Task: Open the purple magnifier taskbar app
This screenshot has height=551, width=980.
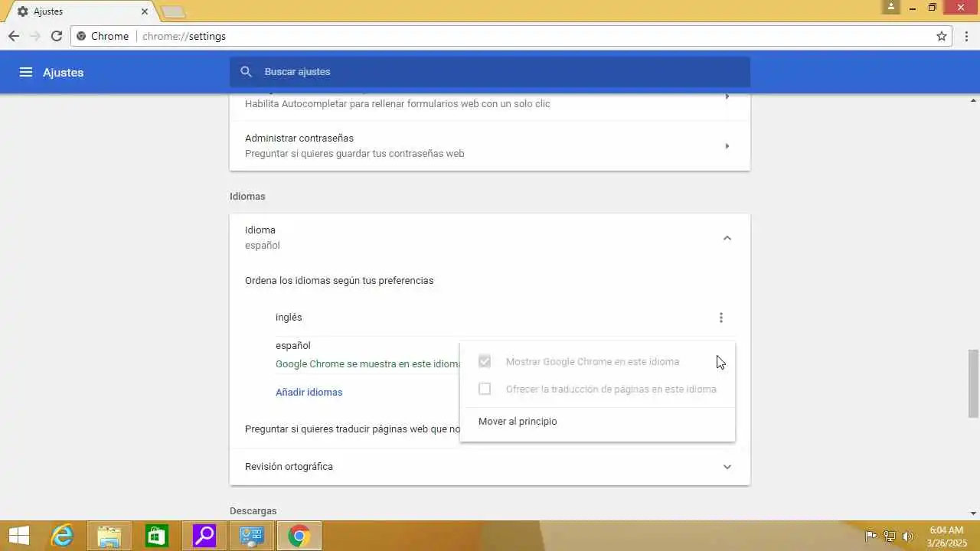Action: point(204,536)
